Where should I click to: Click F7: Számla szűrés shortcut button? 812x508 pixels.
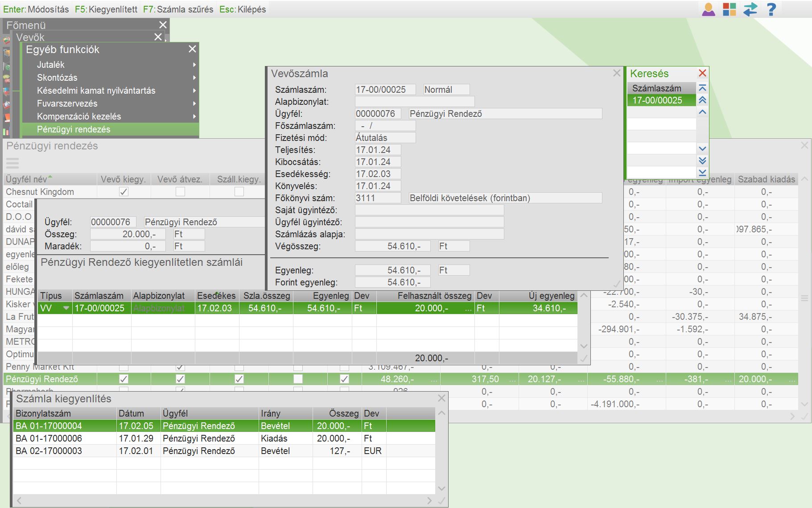click(178, 9)
